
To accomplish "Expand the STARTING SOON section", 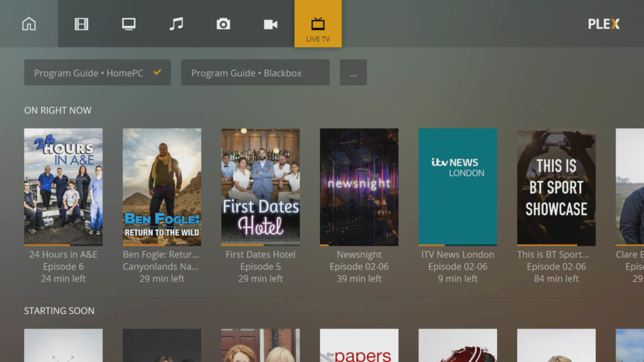I will coord(59,311).
